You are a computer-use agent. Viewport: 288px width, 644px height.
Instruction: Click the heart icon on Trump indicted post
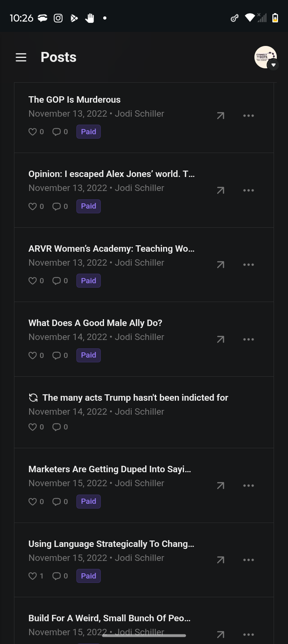click(x=33, y=427)
